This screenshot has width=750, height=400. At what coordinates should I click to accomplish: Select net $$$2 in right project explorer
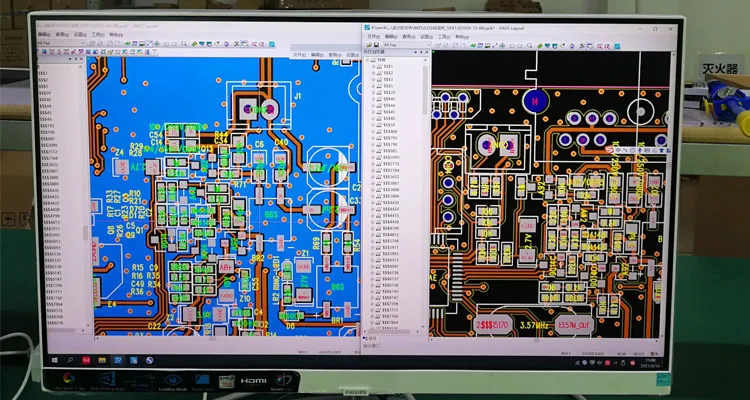click(x=389, y=75)
